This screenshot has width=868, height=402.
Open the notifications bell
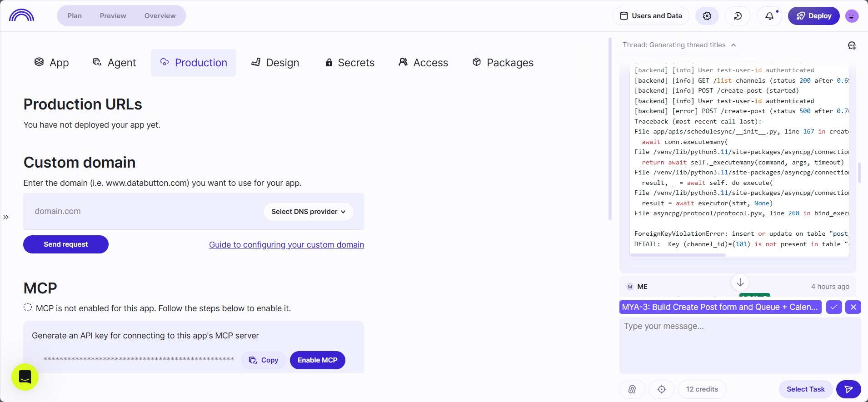[x=769, y=16]
